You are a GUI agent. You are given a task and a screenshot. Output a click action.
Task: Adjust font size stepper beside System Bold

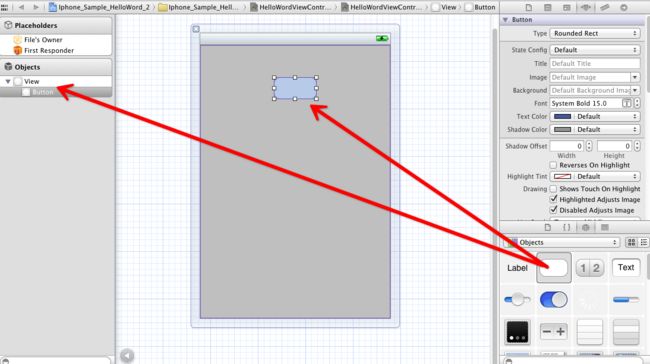click(637, 103)
